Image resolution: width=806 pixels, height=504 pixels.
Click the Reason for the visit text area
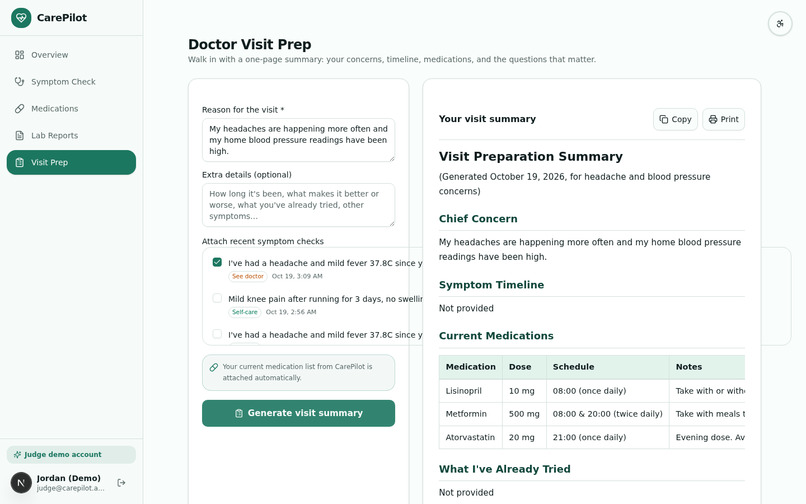(298, 140)
